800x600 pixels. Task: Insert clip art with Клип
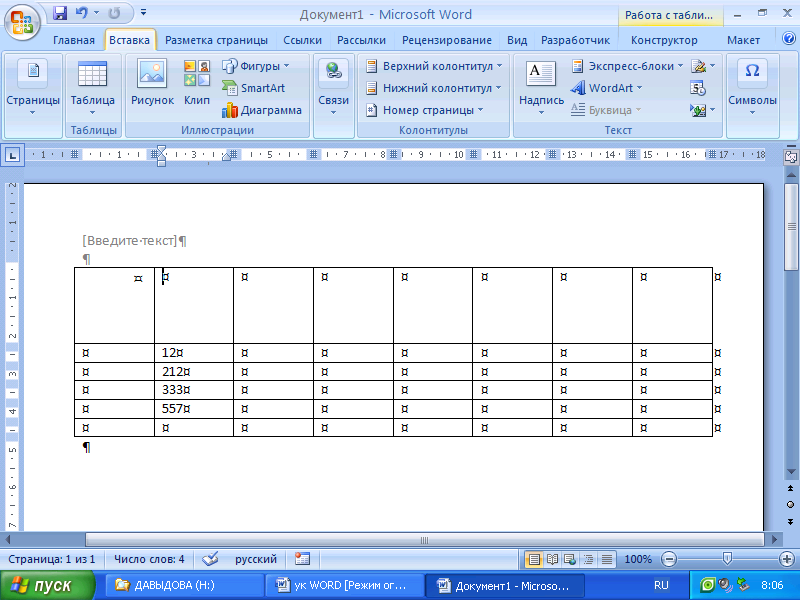click(197, 82)
